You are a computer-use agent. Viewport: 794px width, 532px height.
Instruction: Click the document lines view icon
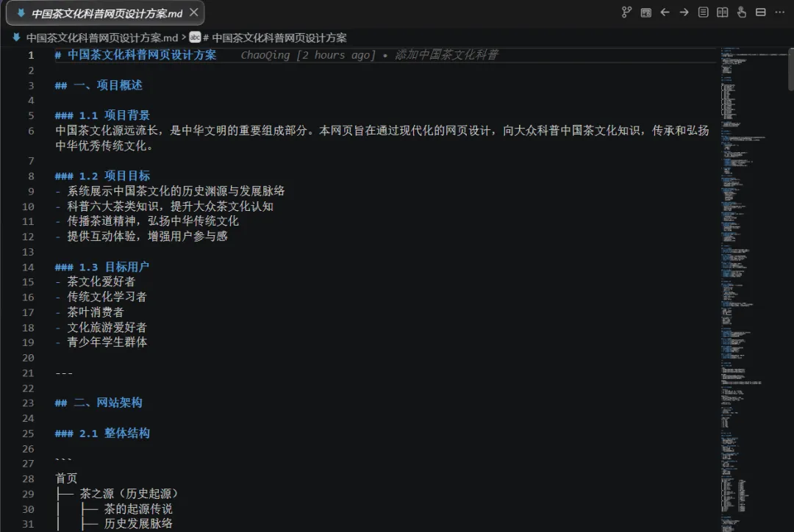[x=704, y=12]
